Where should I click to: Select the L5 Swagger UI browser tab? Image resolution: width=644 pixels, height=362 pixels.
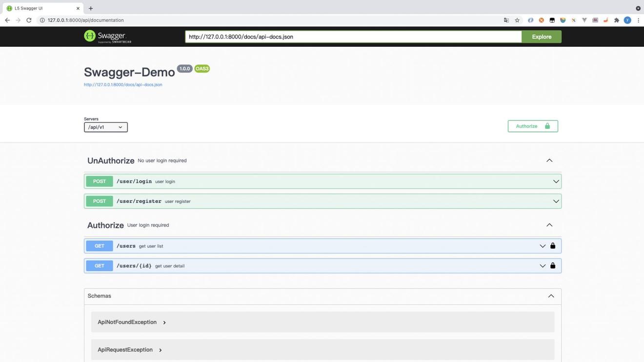tap(41, 8)
